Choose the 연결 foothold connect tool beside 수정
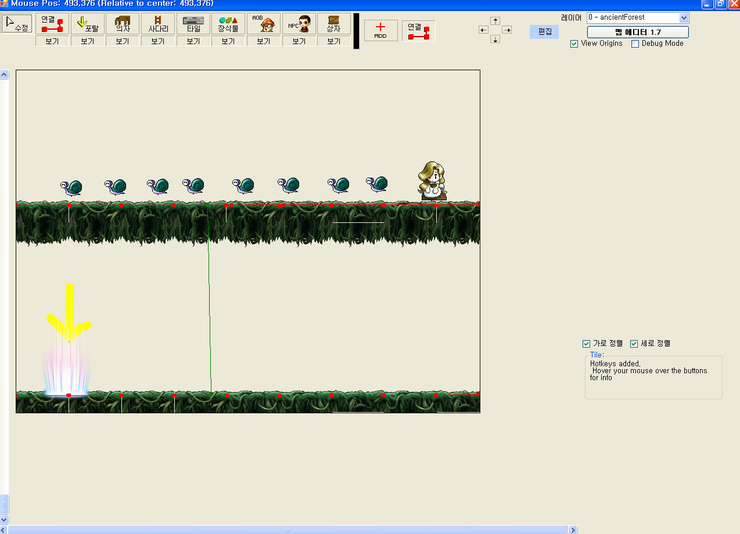Screen dimensions: 740x534 52,24
